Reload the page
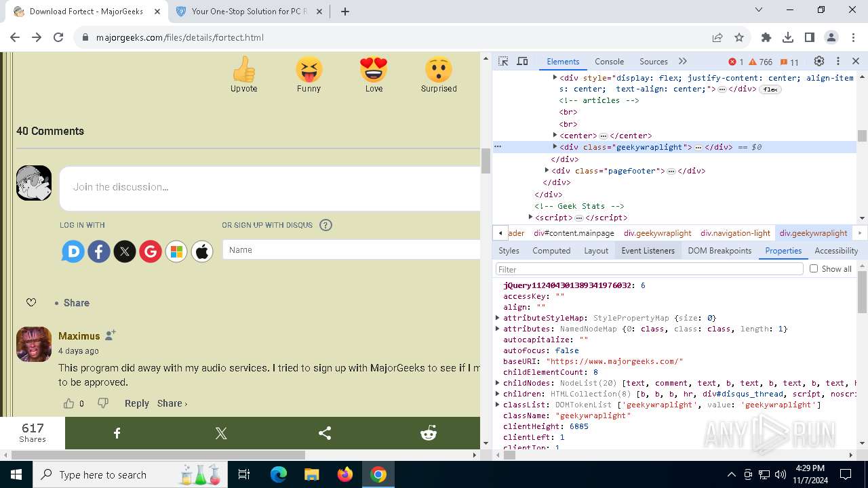The width and height of the screenshot is (868, 488). point(58,37)
